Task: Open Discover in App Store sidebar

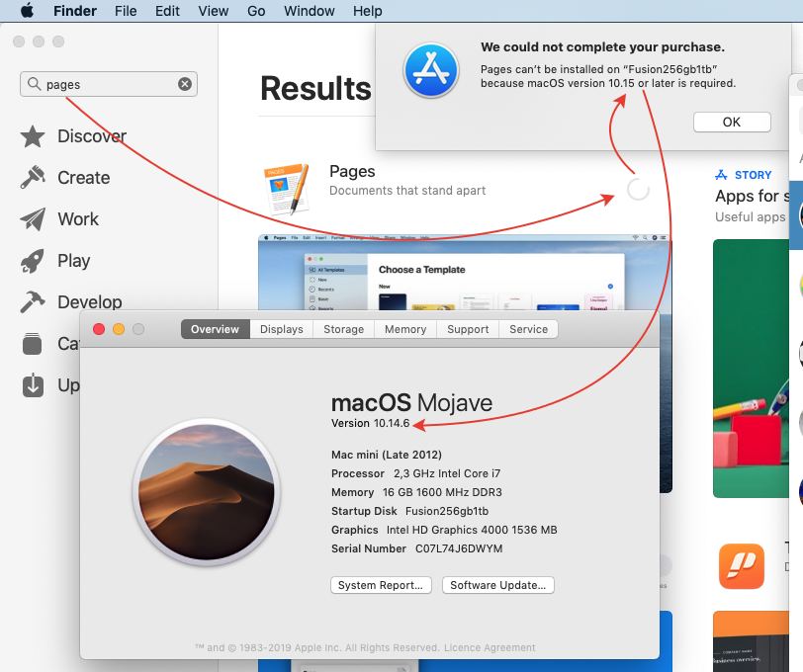Action: 73,136
